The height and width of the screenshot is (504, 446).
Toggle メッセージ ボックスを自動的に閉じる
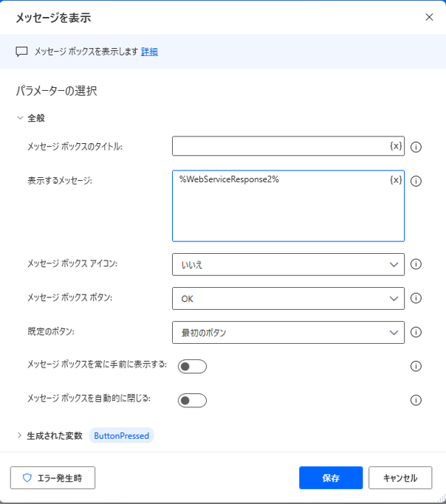[192, 401]
